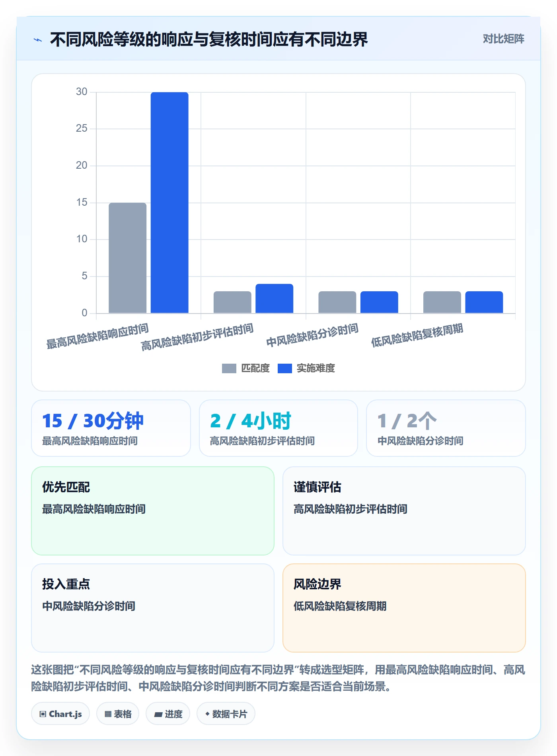Image resolution: width=557 pixels, height=756 pixels.
Task: Toggle the 实施难度 legend swatch
Action: tap(284, 368)
